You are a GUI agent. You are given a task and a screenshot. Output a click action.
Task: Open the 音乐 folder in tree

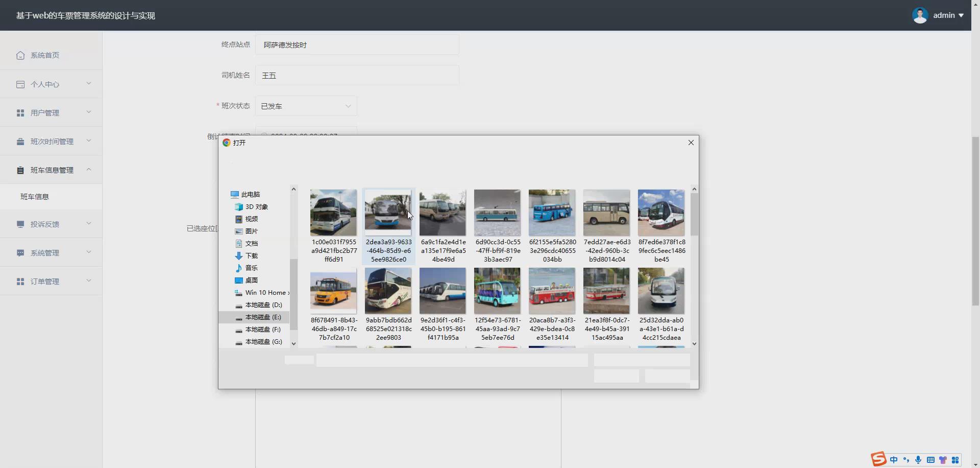(x=247, y=268)
